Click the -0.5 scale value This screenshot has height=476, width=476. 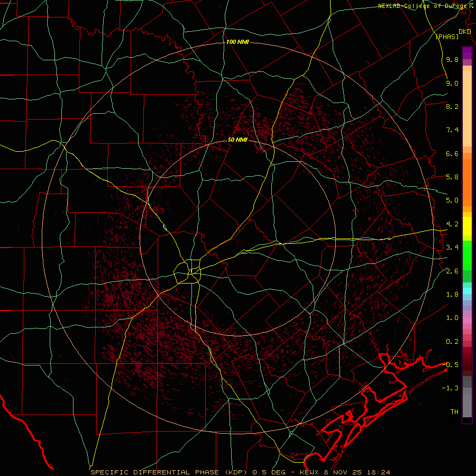point(451,364)
